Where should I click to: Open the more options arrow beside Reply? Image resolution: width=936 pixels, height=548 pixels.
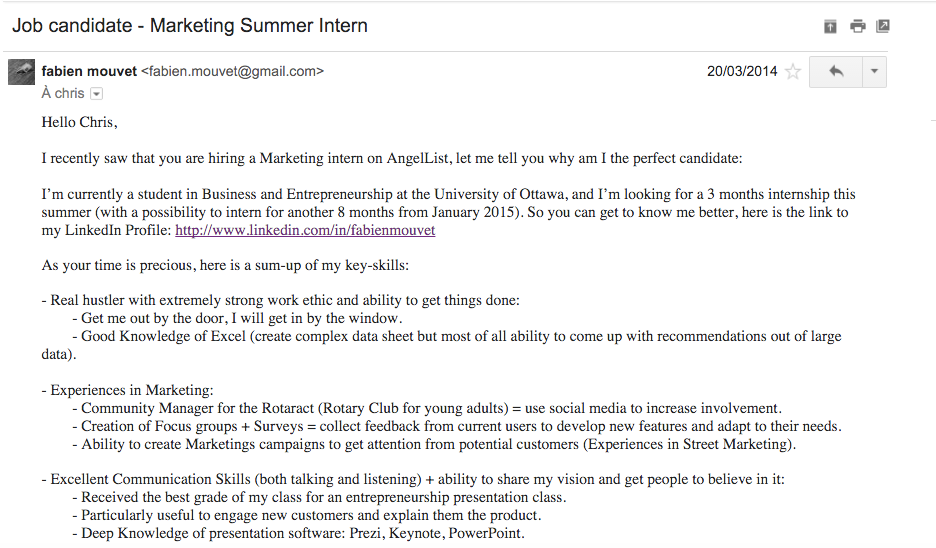tap(873, 72)
